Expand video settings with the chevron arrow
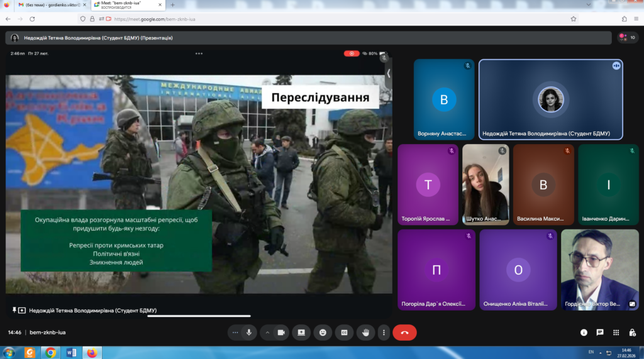Image resolution: width=644 pixels, height=359 pixels. [267, 333]
